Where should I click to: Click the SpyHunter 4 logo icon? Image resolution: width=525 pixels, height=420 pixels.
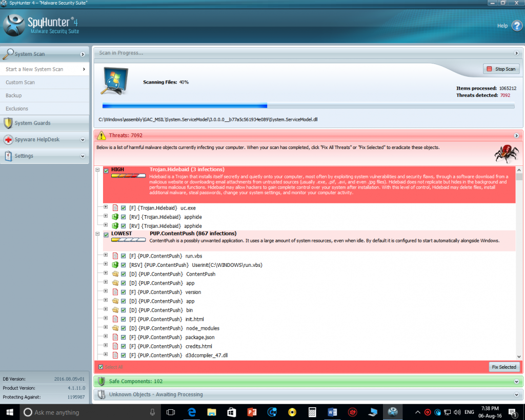pyautogui.click(x=14, y=25)
